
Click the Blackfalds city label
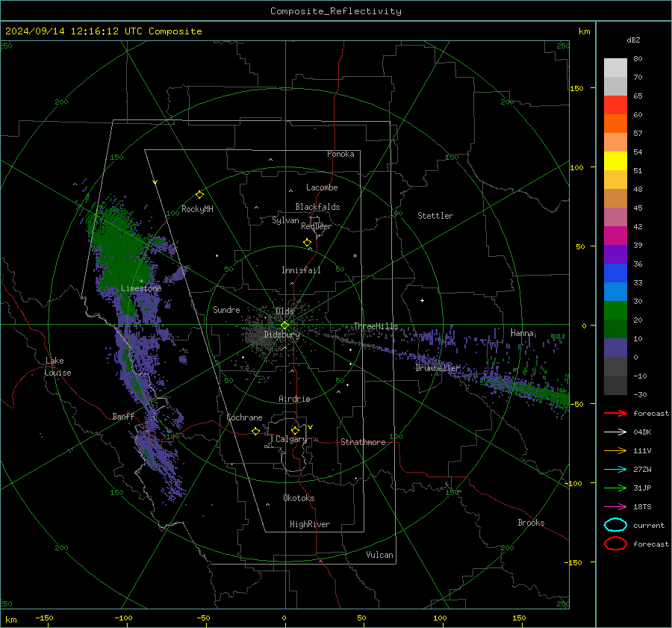click(317, 207)
